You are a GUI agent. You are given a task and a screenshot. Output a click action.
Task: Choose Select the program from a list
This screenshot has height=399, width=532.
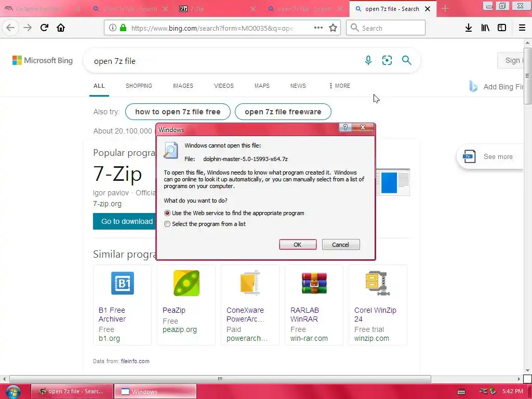pos(167,224)
